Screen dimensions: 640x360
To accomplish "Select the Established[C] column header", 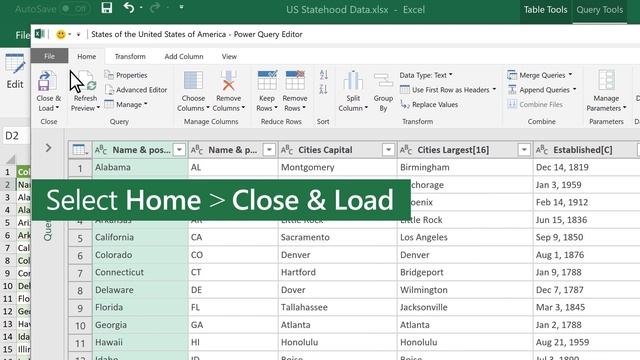I will point(586,150).
